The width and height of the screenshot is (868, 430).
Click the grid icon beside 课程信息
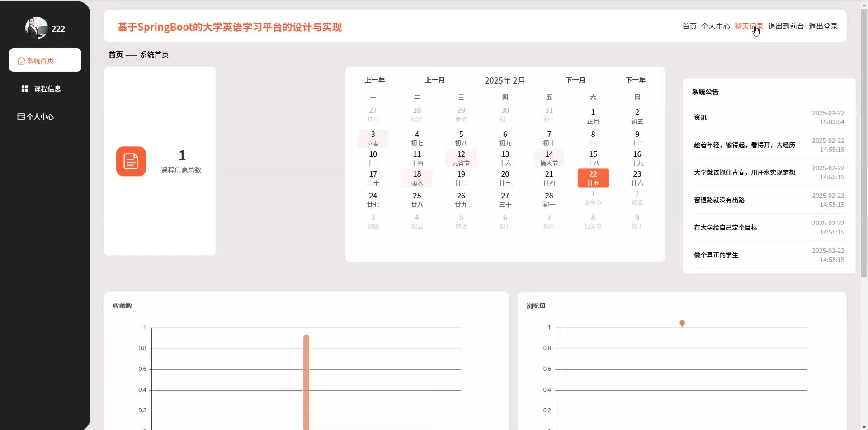25,89
